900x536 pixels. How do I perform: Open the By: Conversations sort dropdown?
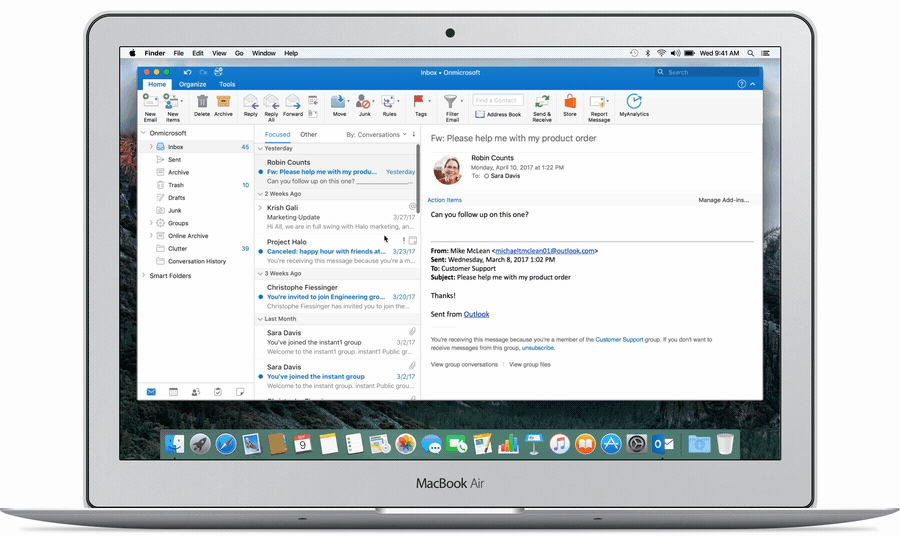point(376,134)
